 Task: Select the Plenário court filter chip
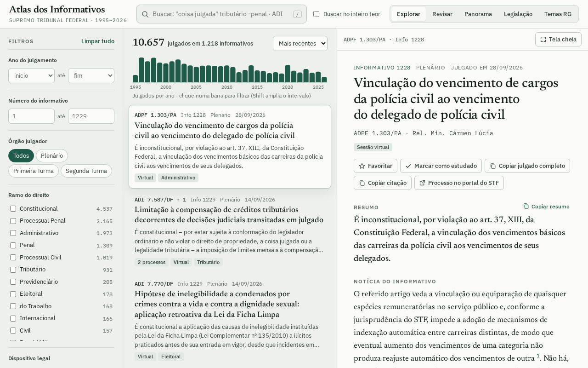[52, 155]
